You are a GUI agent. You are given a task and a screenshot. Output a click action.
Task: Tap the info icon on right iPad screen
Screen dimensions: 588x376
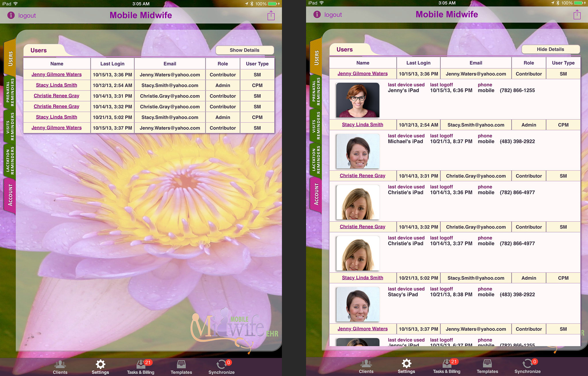(317, 14)
